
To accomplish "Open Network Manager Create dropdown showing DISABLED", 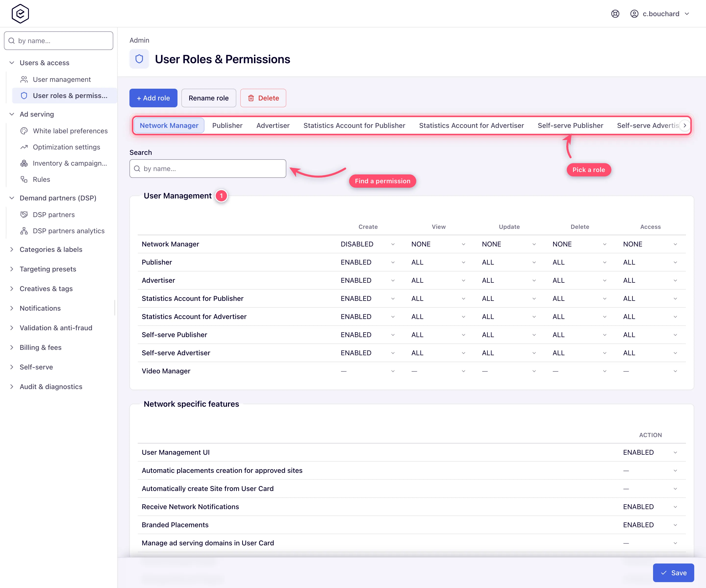I will (368, 244).
